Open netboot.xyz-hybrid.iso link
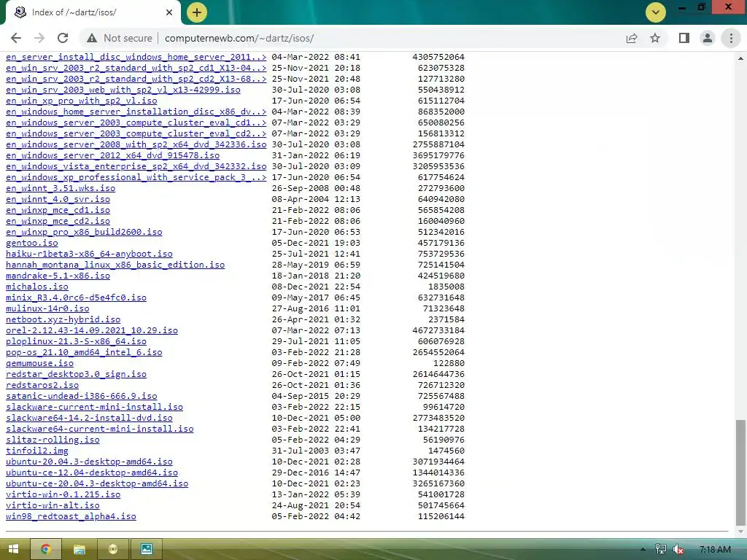 (63, 319)
